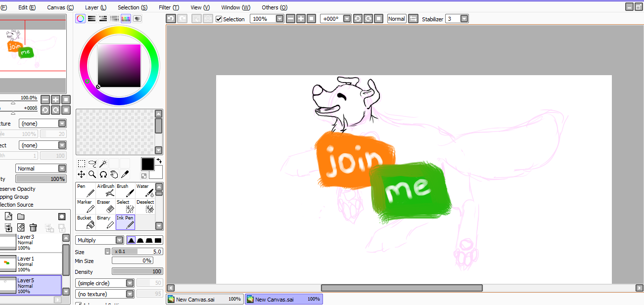Screen dimensions: 644x305
Task: Choose the sharpest brush edge shape
Action: 131,240
